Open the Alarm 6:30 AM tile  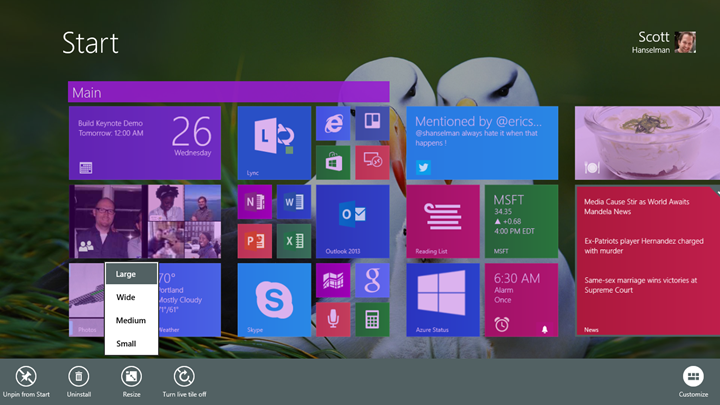coord(522,300)
